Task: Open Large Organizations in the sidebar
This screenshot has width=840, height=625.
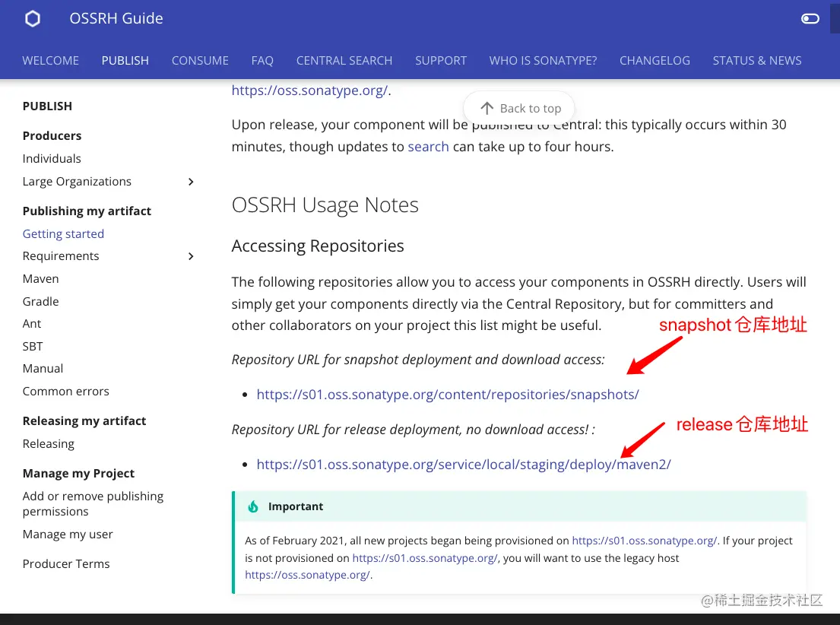Action: point(77,182)
